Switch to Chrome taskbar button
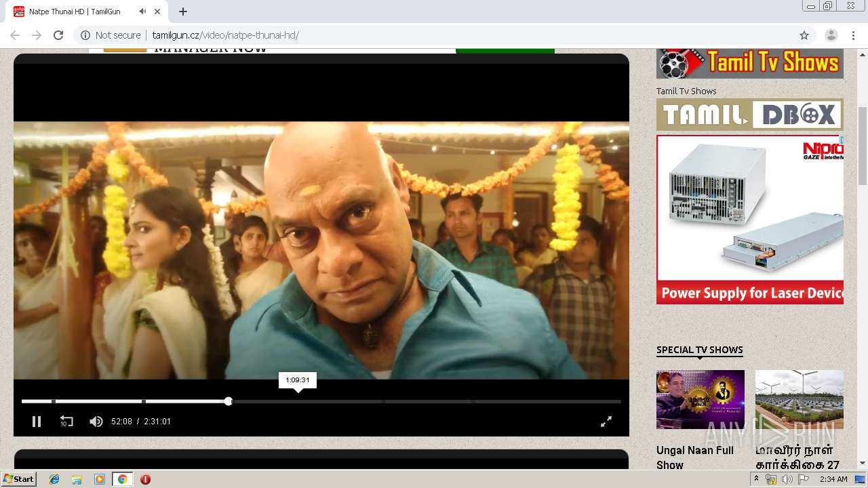This screenshot has height=488, width=868. coord(122,479)
